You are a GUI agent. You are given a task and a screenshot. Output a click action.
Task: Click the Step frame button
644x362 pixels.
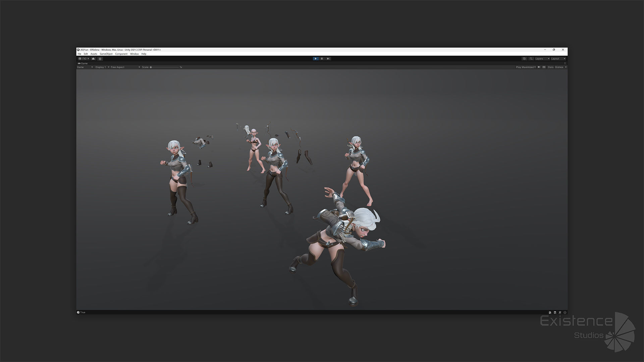tap(328, 59)
